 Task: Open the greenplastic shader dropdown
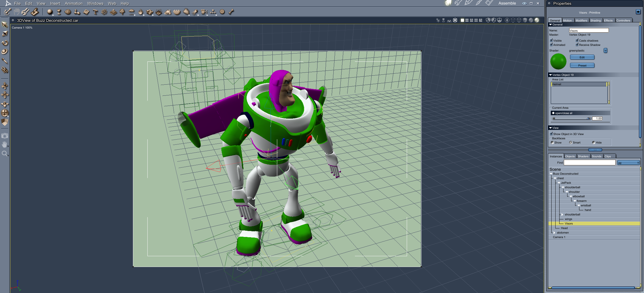pos(605,51)
